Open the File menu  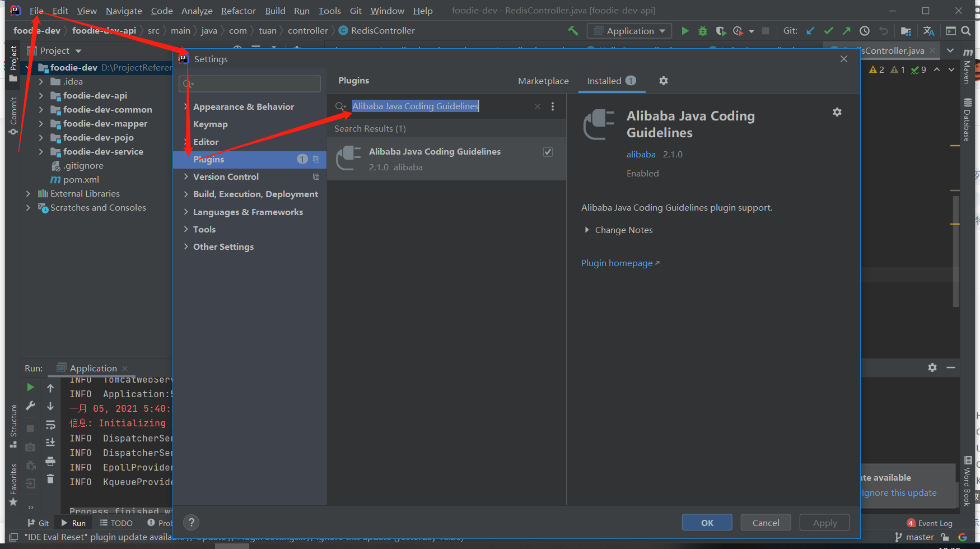(36, 11)
